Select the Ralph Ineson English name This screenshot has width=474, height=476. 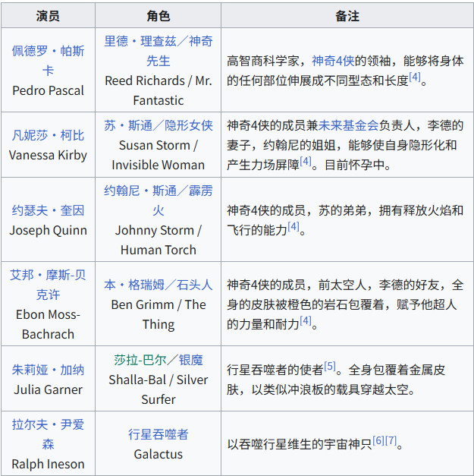pyautogui.click(x=48, y=464)
